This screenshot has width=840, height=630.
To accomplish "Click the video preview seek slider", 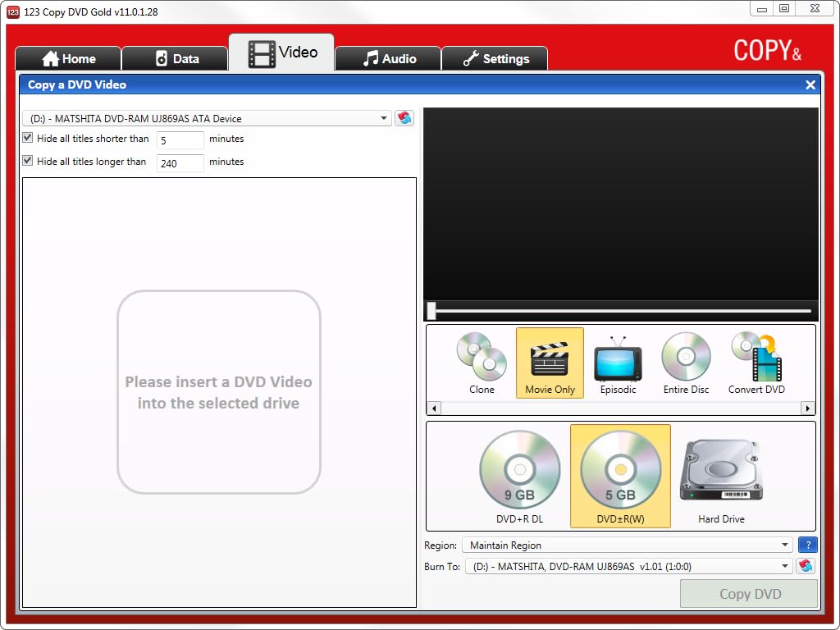I will pos(622,311).
